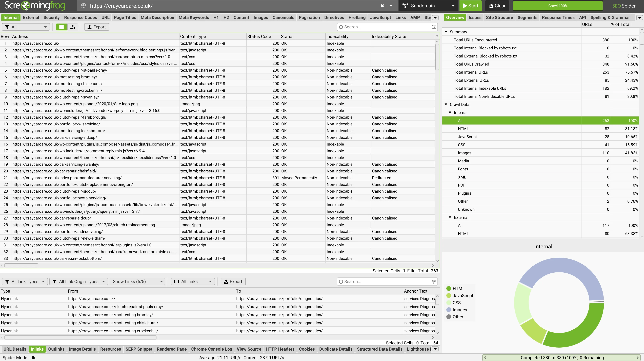Open the Hreflang tab
The image size is (644, 361).
click(x=357, y=17)
